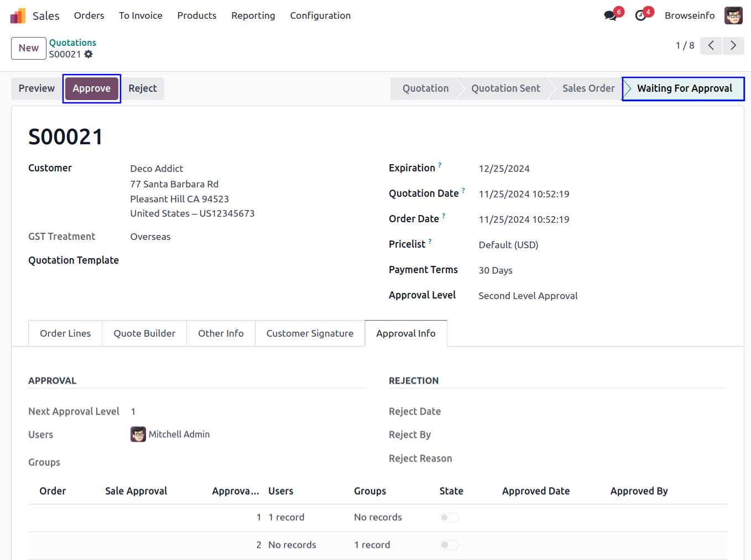Follow the Quotations breadcrumb link
This screenshot has width=751, height=560.
tap(72, 43)
